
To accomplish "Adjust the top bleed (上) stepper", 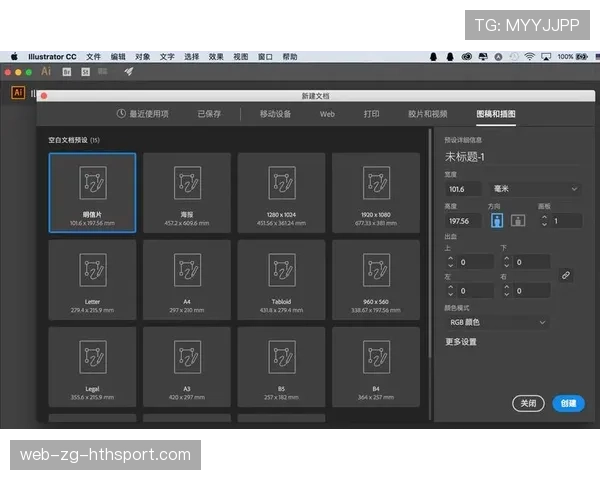I will tap(450, 262).
